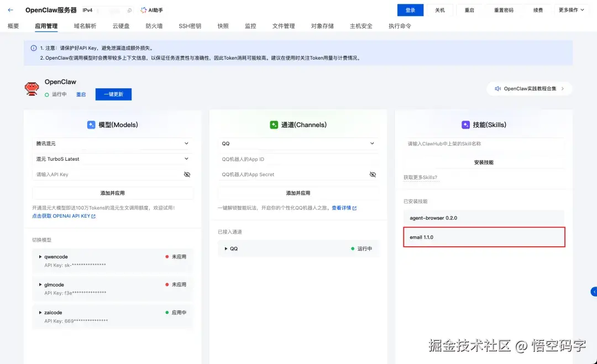Click the OpenClaw pixel-art avatar
Screen dimensions: 597x364
tap(32, 87)
